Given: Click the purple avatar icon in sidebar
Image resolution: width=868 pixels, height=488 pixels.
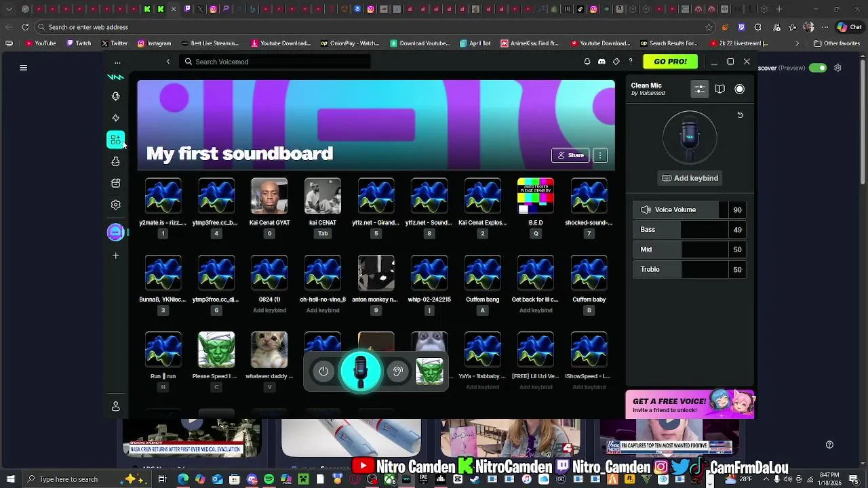Looking at the screenshot, I should point(116,232).
